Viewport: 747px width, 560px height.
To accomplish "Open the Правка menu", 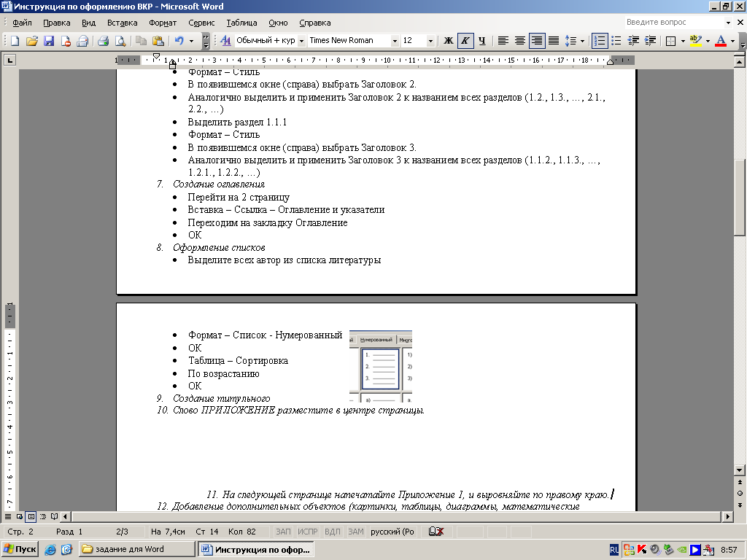I will (x=57, y=23).
